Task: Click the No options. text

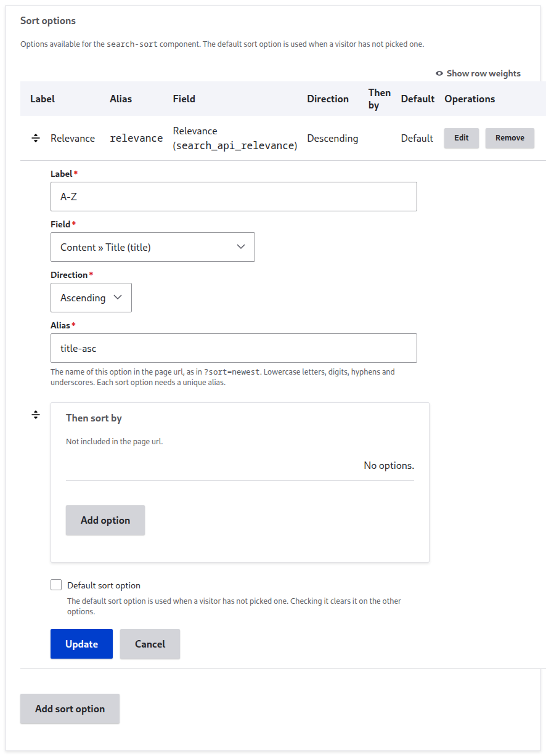Action: click(389, 465)
